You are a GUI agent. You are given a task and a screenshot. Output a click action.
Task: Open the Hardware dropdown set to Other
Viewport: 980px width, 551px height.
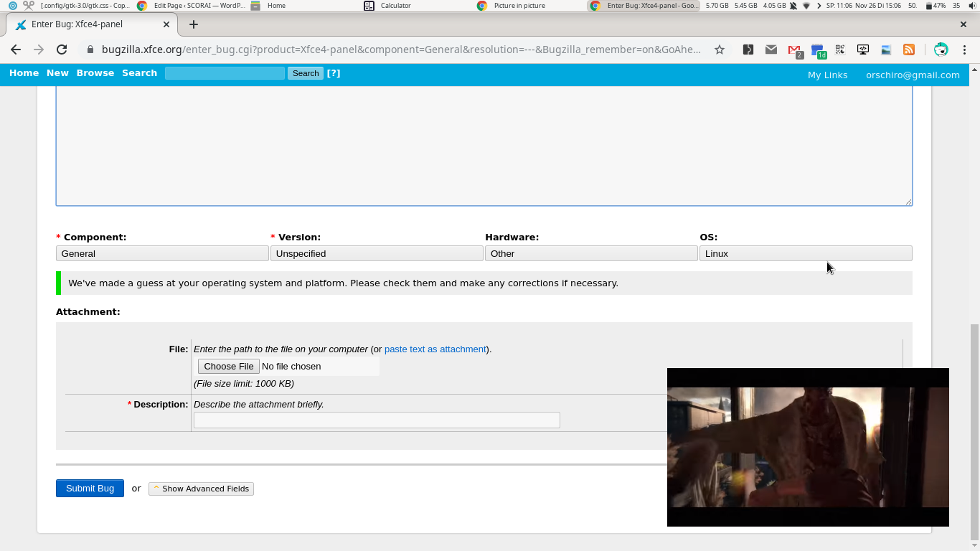click(x=591, y=253)
